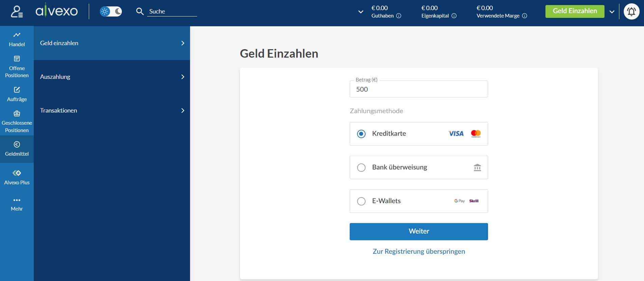This screenshot has width=644, height=281.
Task: Expand Geld einzahlen chevron arrow
Action: (x=183, y=43)
